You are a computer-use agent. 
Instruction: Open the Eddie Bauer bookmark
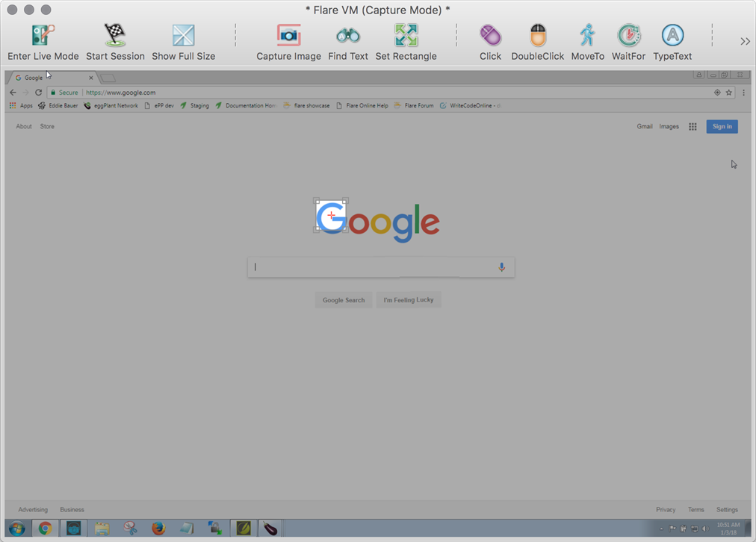tap(58, 105)
